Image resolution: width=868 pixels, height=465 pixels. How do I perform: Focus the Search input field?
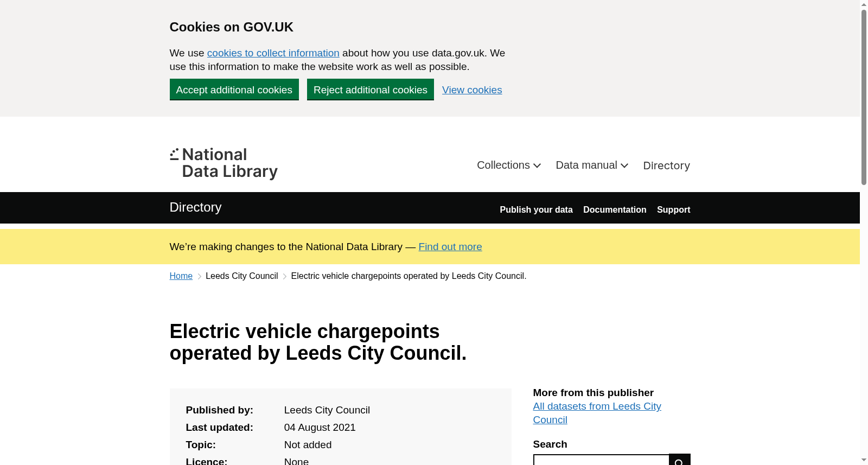tap(601, 460)
